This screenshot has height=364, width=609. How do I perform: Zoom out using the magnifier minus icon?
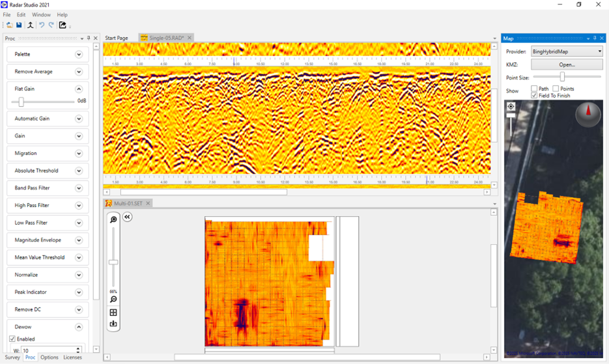(x=113, y=300)
